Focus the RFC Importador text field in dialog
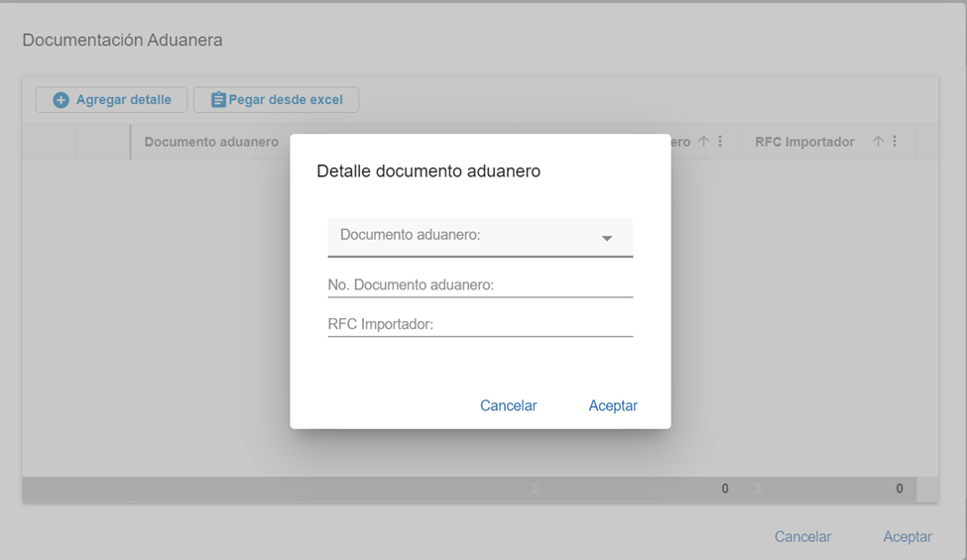The height and width of the screenshot is (560, 967). coord(480,325)
